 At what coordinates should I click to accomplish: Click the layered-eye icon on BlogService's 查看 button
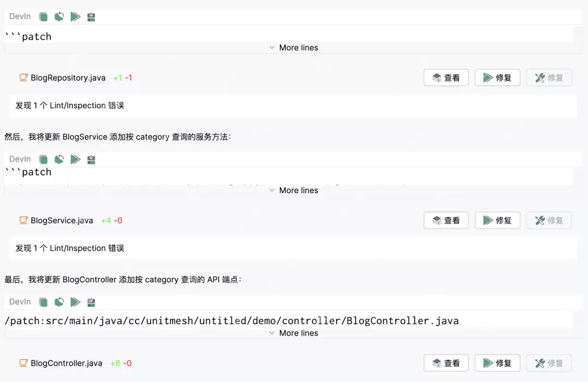pyautogui.click(x=436, y=220)
